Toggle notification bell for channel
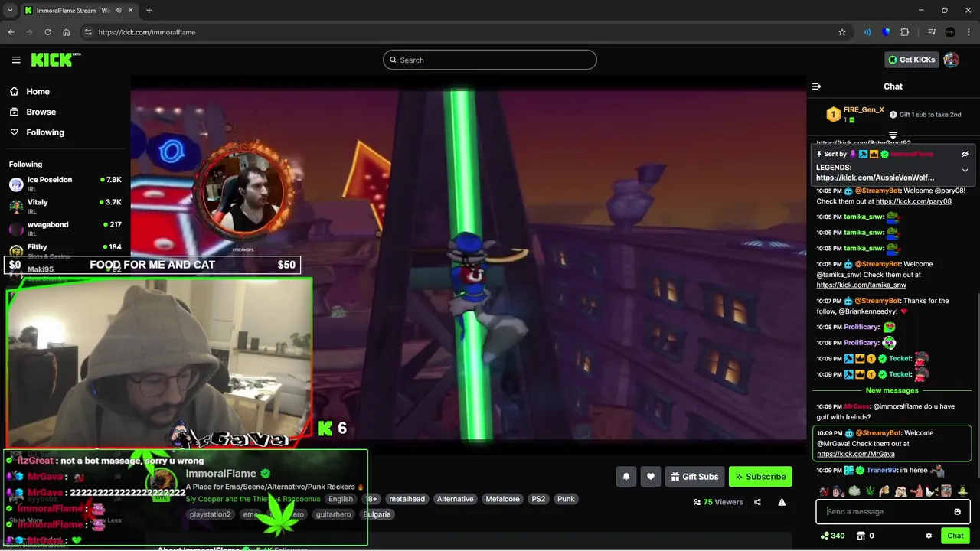The image size is (980, 551). 626,477
